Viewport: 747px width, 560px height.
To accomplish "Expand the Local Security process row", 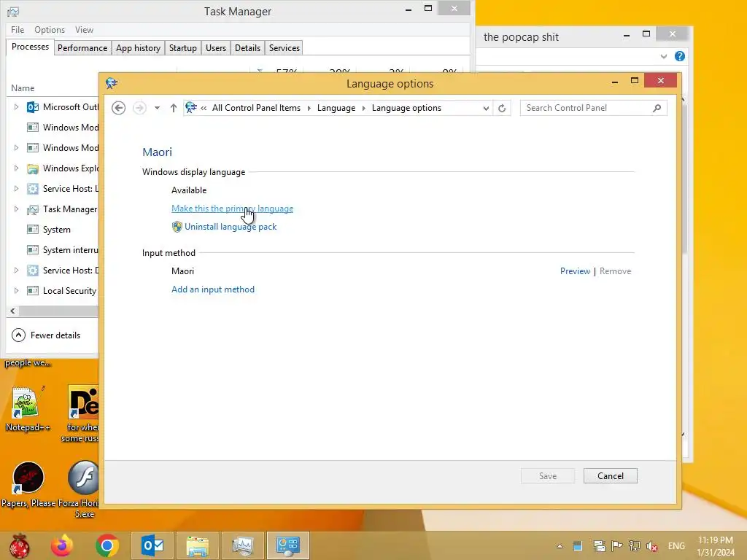I will coord(16,290).
